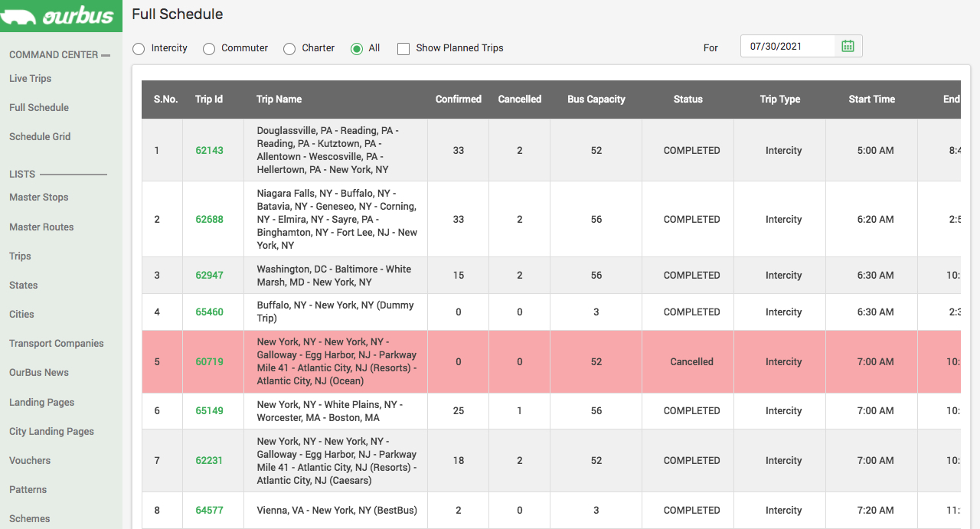
Task: Open Master Routes list
Action: pos(41,227)
